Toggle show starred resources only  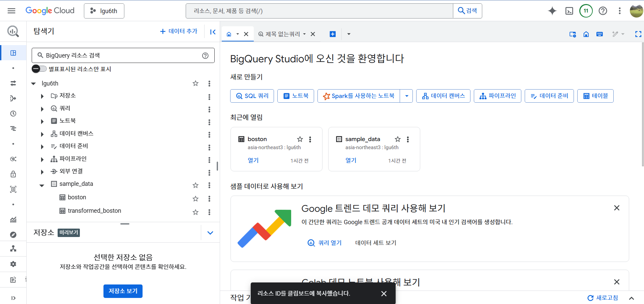coord(39,69)
